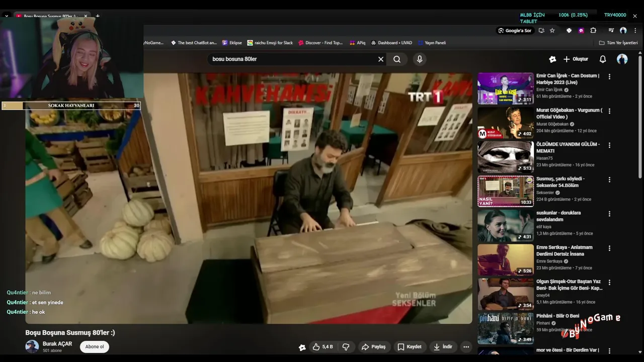Screen dimensions: 644x362
Task: Open ÖLDÜMDE UYANDIM GÜLÜM thumbnail
Action: tap(506, 157)
